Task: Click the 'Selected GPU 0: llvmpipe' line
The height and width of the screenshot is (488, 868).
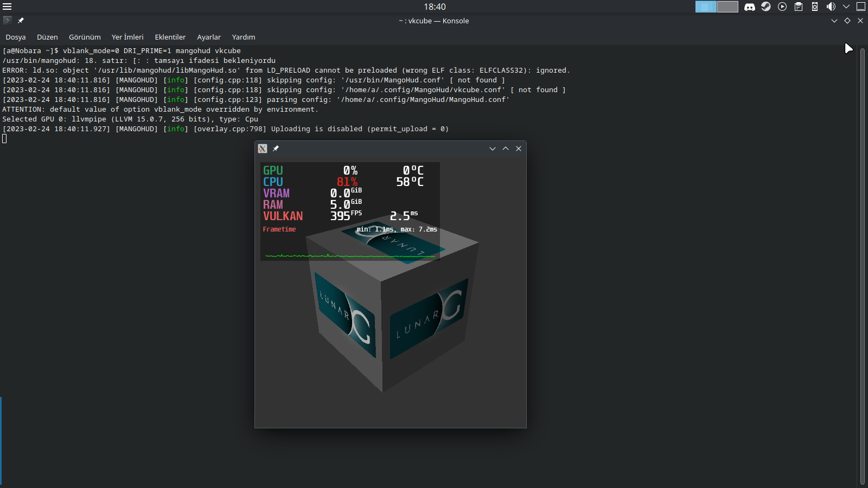Action: click(x=130, y=119)
